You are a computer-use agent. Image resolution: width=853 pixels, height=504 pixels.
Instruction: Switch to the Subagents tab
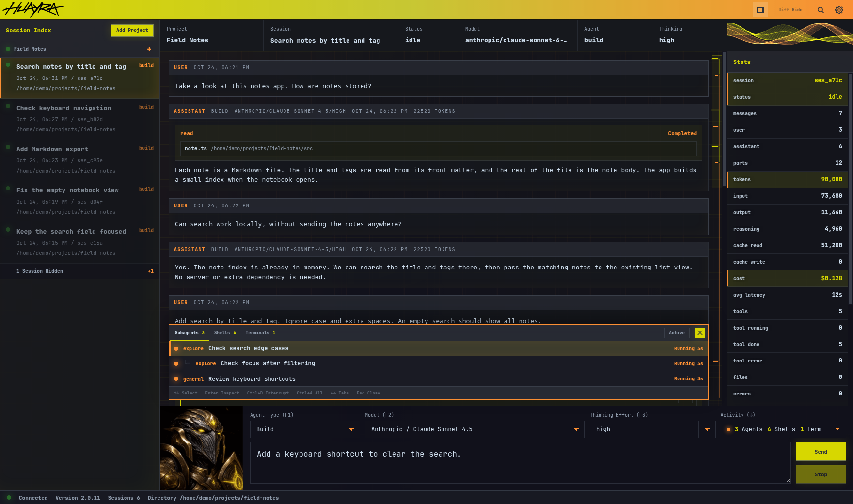190,333
